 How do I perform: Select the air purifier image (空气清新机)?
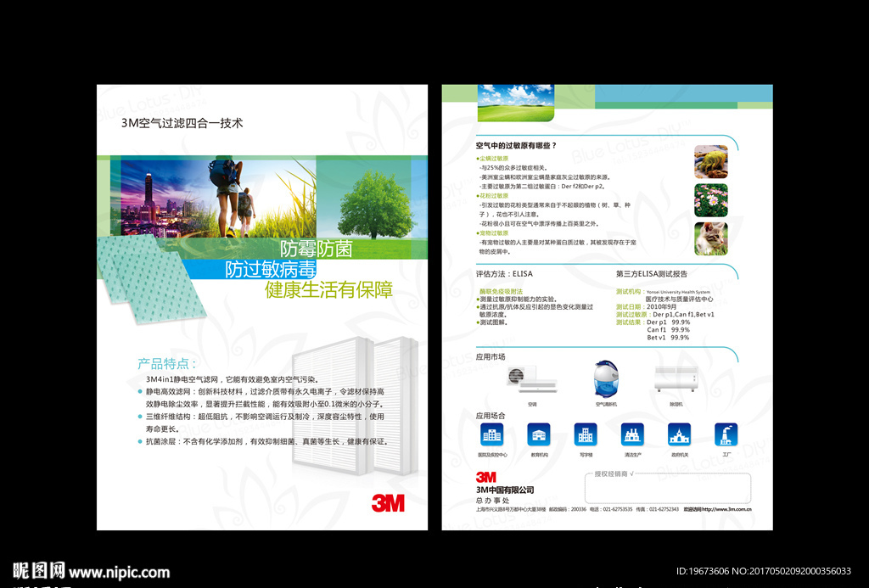606,378
